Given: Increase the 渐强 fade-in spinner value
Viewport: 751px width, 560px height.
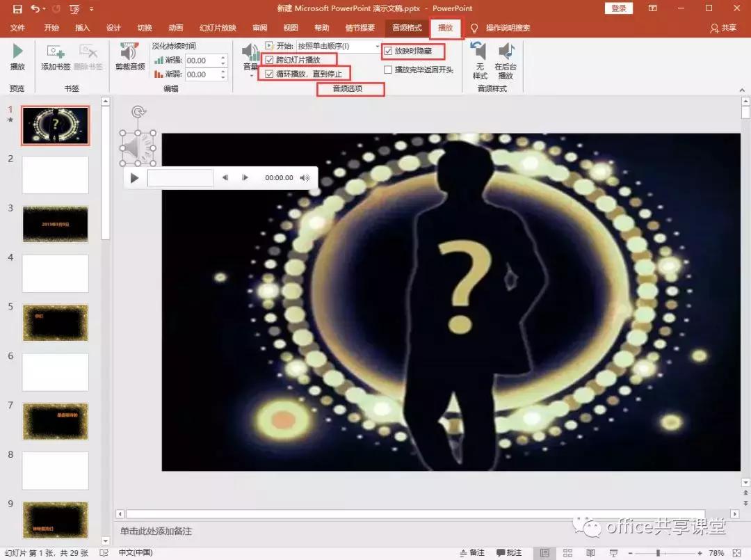Looking at the screenshot, I should (223, 58).
